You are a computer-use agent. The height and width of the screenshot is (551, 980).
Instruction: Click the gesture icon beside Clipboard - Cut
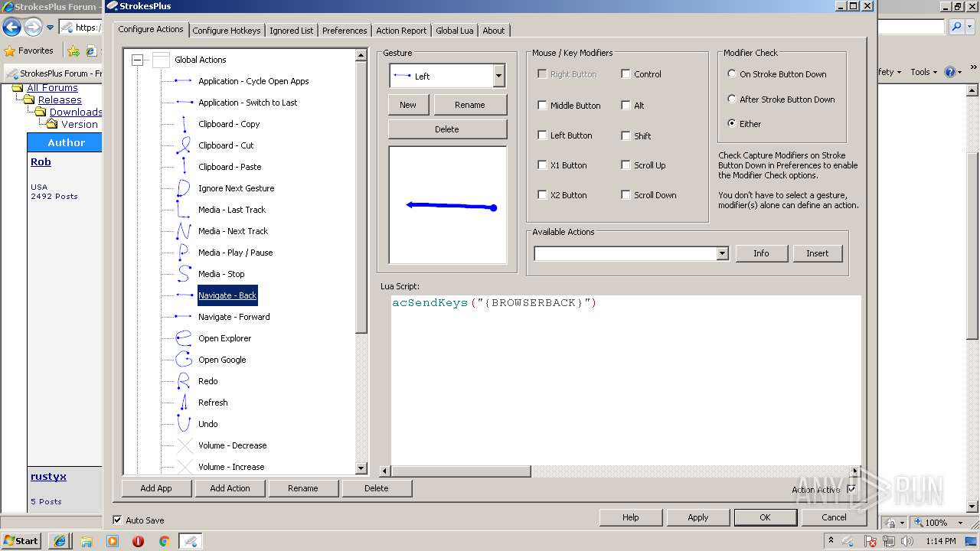184,145
